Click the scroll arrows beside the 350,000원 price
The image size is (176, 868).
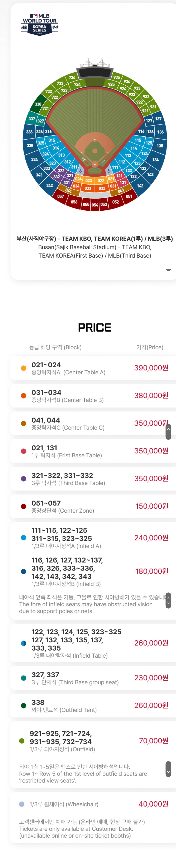pyautogui.click(x=168, y=431)
